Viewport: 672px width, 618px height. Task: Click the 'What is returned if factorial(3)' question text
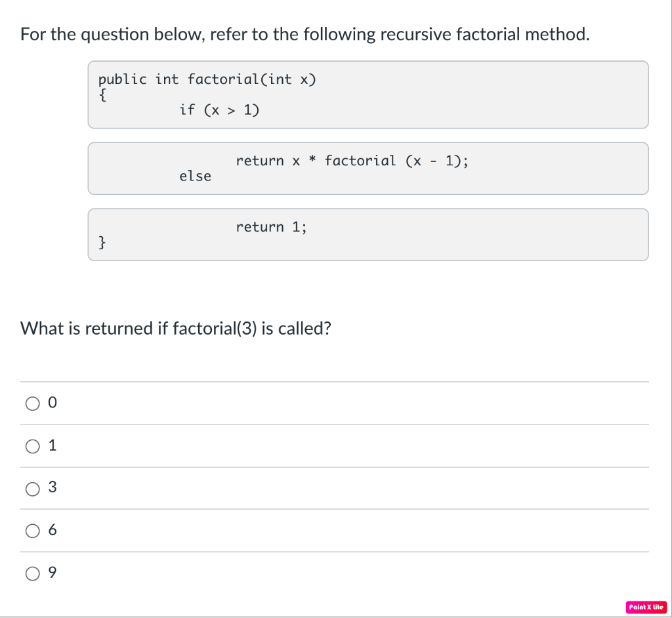pos(176,329)
